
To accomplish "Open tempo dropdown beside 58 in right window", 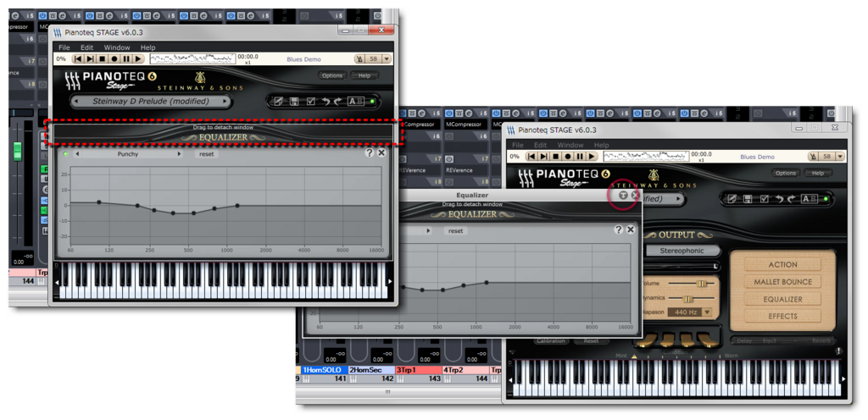I will 840,157.
